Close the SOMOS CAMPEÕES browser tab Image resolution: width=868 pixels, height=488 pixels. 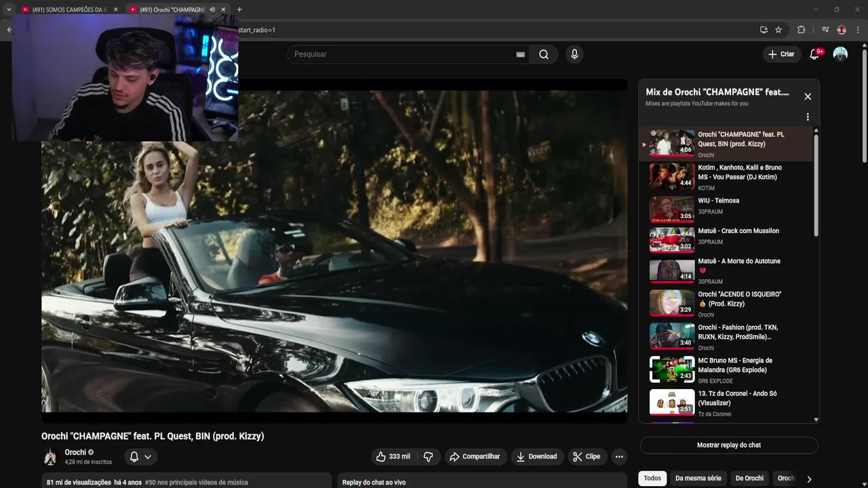[115, 9]
